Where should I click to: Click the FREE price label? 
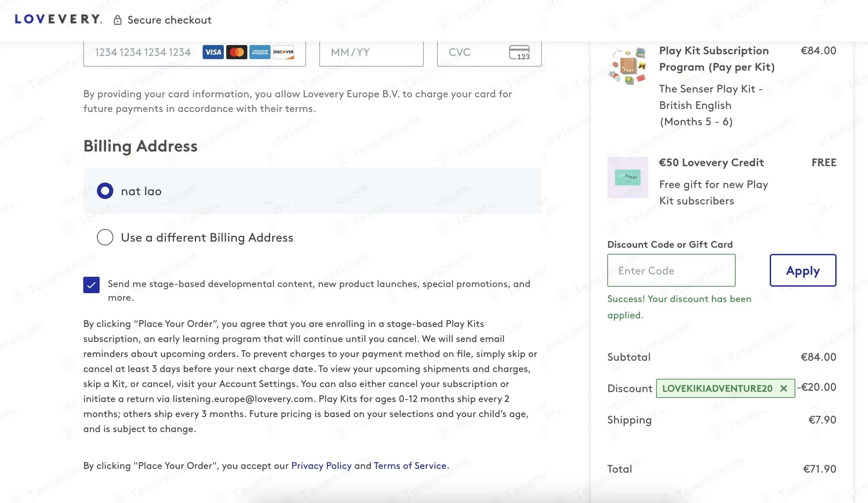click(x=824, y=162)
